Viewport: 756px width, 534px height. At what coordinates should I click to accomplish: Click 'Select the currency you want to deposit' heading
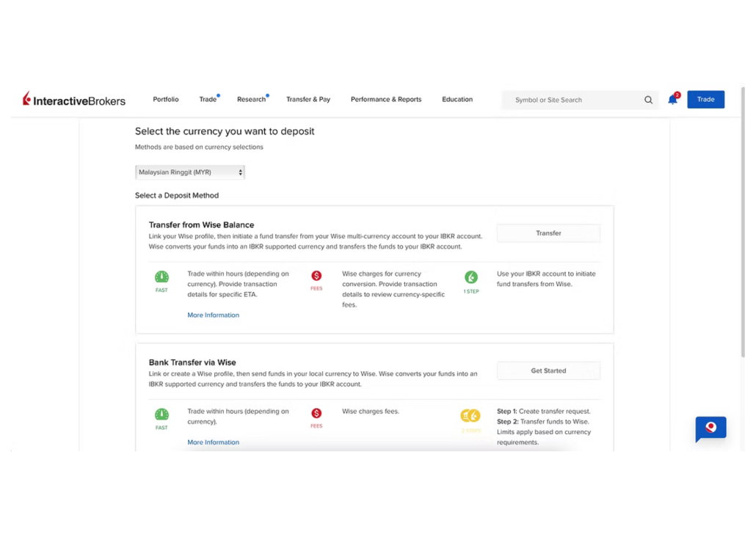[x=224, y=131]
